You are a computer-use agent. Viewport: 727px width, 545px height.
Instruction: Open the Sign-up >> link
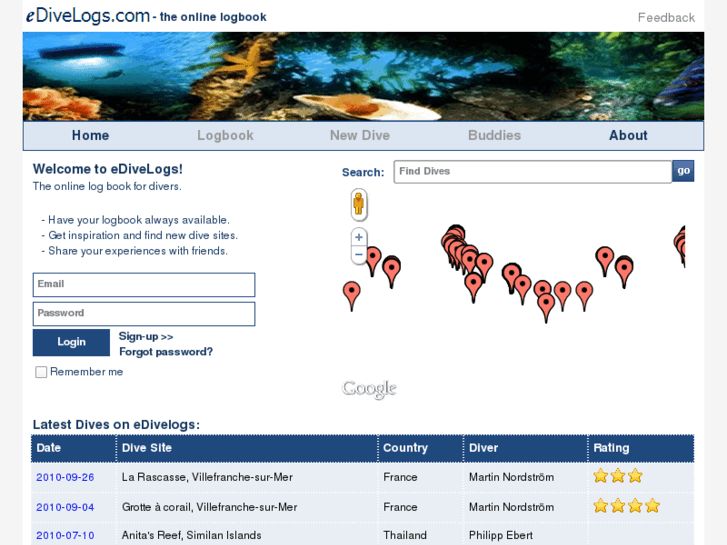pos(146,337)
